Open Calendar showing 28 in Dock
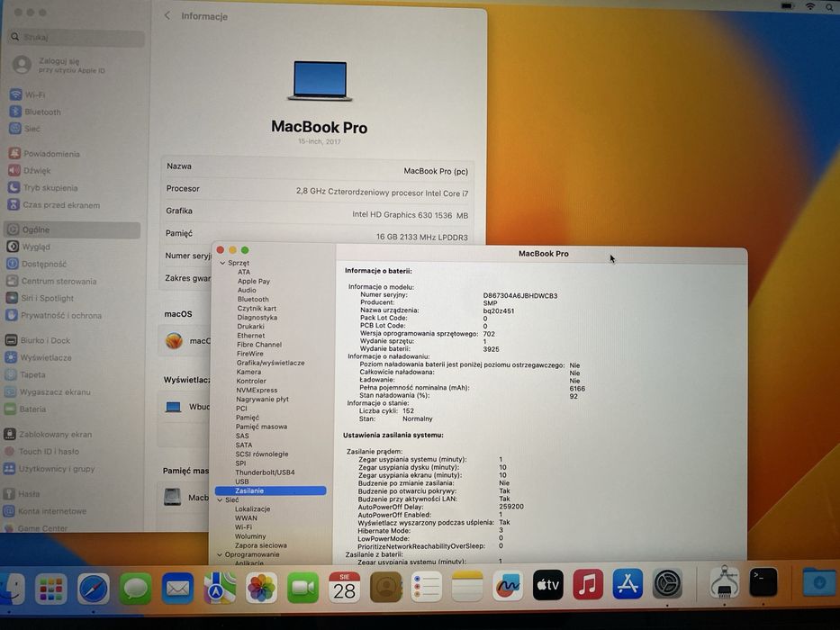This screenshot has width=840, height=630. [345, 587]
